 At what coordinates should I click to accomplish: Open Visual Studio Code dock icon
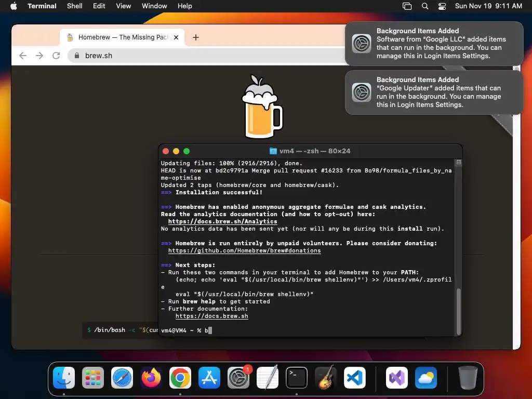pos(355,378)
